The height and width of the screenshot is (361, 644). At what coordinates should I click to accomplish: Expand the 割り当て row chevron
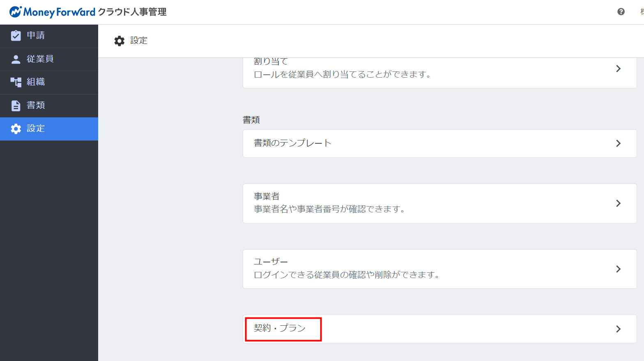(x=618, y=69)
